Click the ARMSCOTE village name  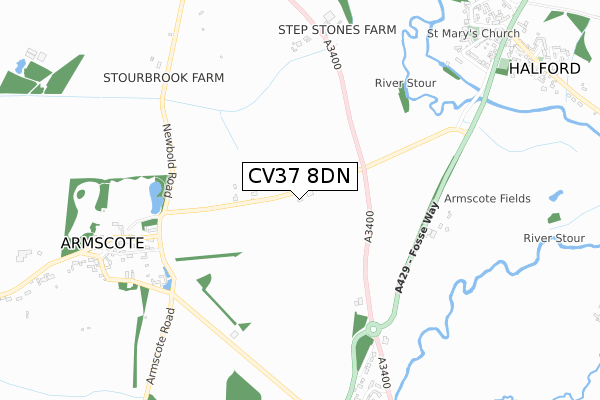click(x=103, y=243)
